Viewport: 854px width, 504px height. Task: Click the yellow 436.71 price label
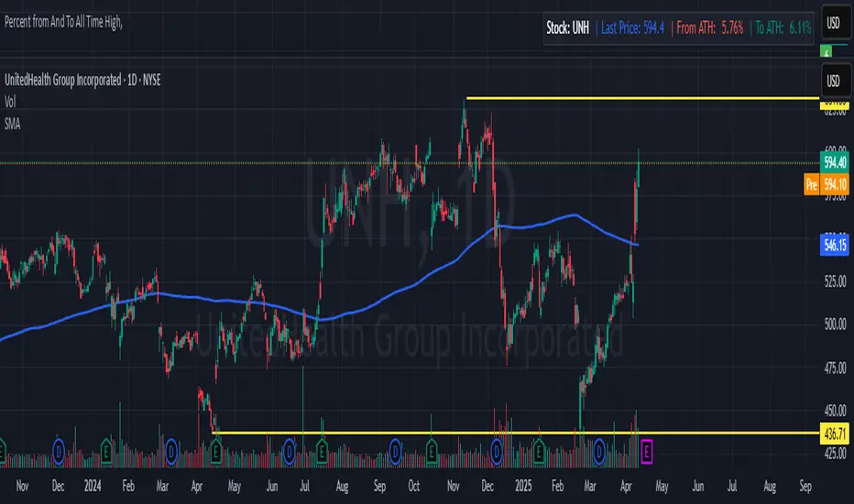(x=835, y=433)
